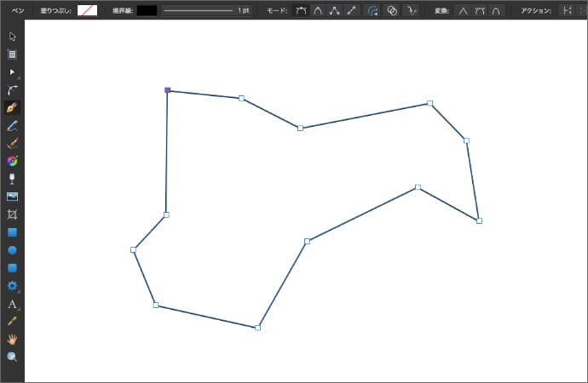
Task: Click the Place Image tool
Action: point(12,197)
